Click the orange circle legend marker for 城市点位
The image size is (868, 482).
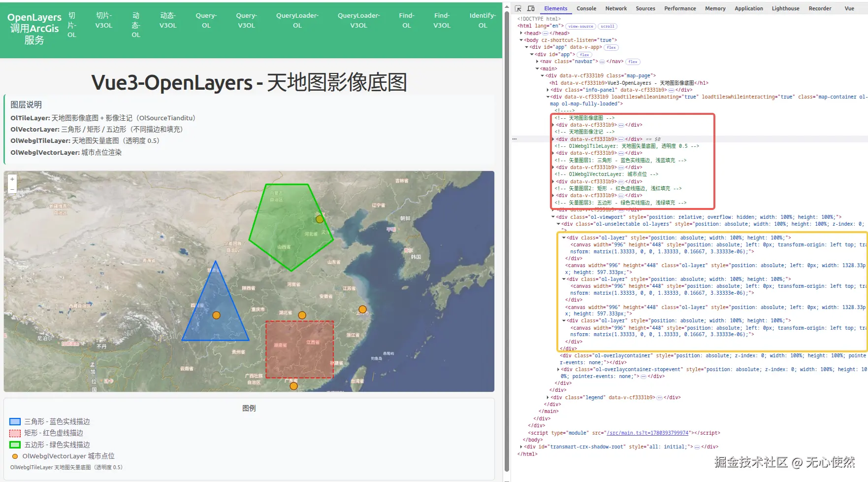(x=15, y=456)
